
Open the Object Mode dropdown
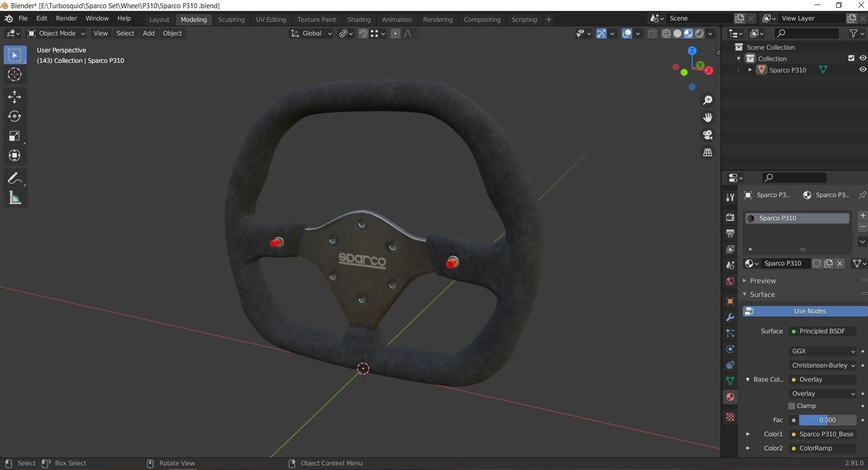[56, 33]
